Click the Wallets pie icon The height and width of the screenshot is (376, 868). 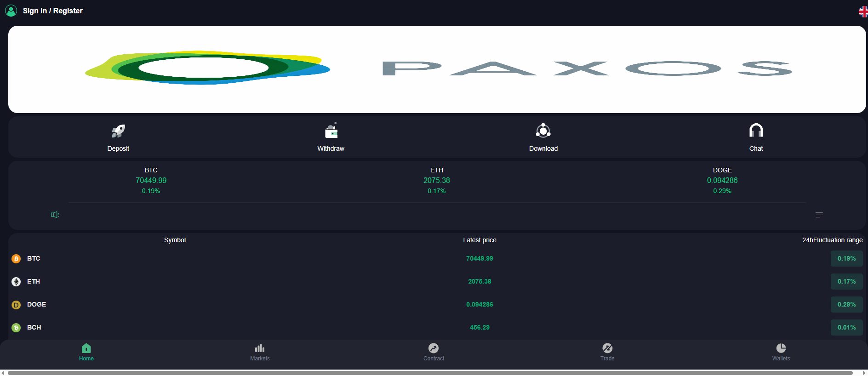781,348
